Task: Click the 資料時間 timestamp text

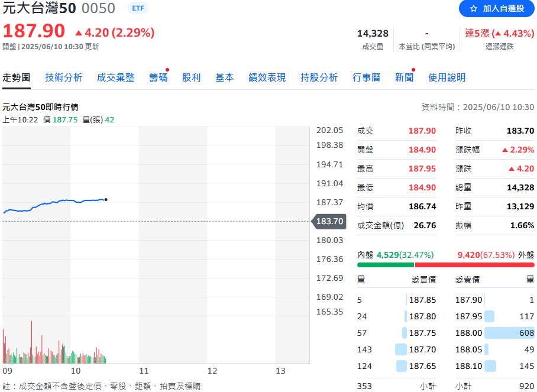Action: point(478,107)
